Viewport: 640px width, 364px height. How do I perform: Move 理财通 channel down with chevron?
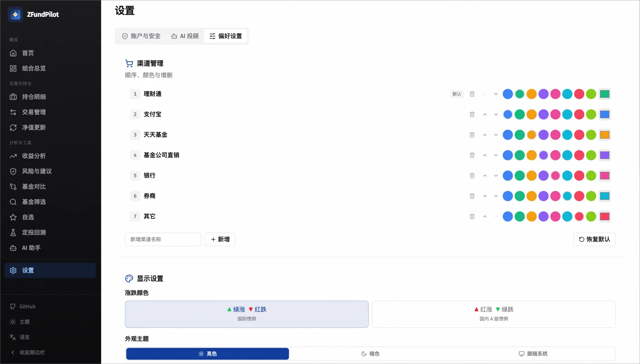tap(496, 94)
